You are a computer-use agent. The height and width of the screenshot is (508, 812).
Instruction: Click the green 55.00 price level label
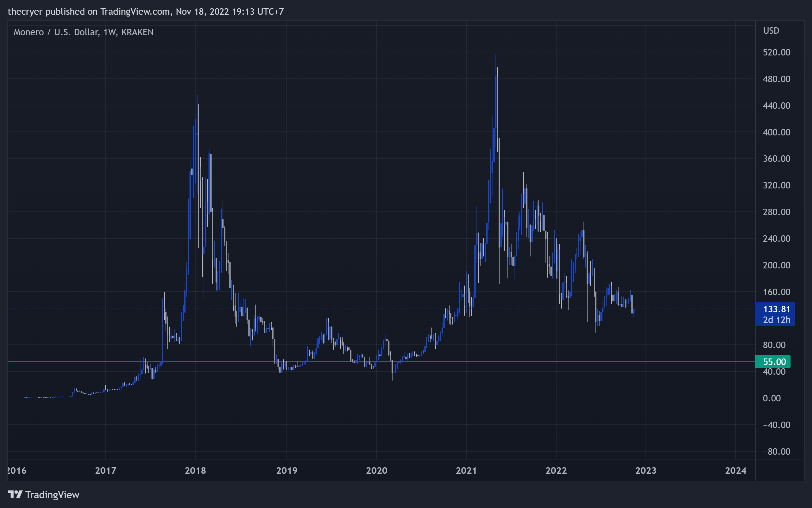[x=773, y=362]
